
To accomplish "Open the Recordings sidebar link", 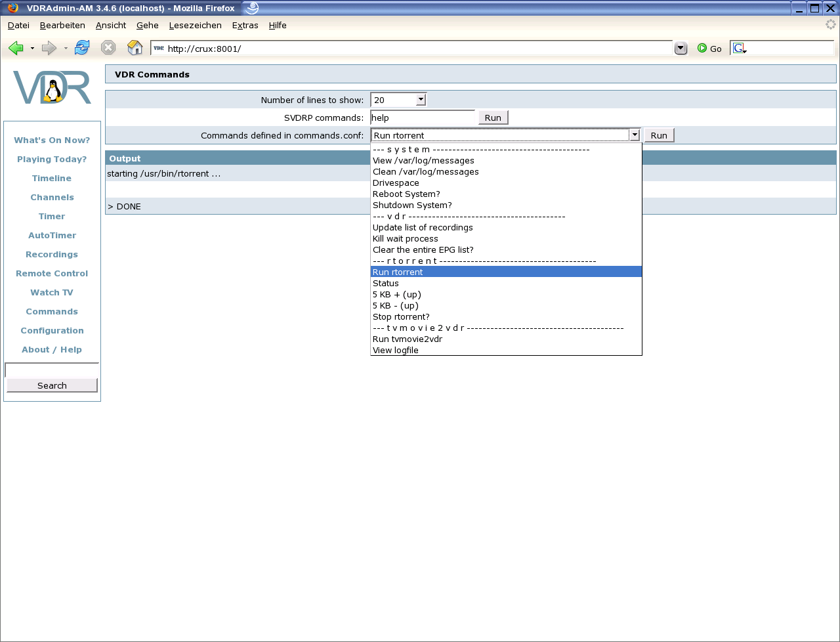I will coord(52,255).
